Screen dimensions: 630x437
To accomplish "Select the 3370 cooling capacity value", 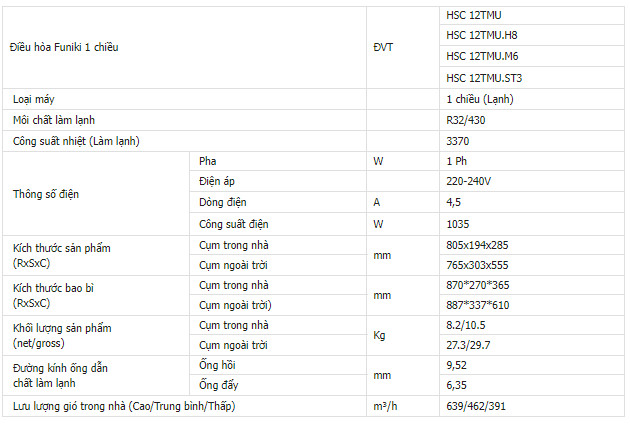I will 458,141.
